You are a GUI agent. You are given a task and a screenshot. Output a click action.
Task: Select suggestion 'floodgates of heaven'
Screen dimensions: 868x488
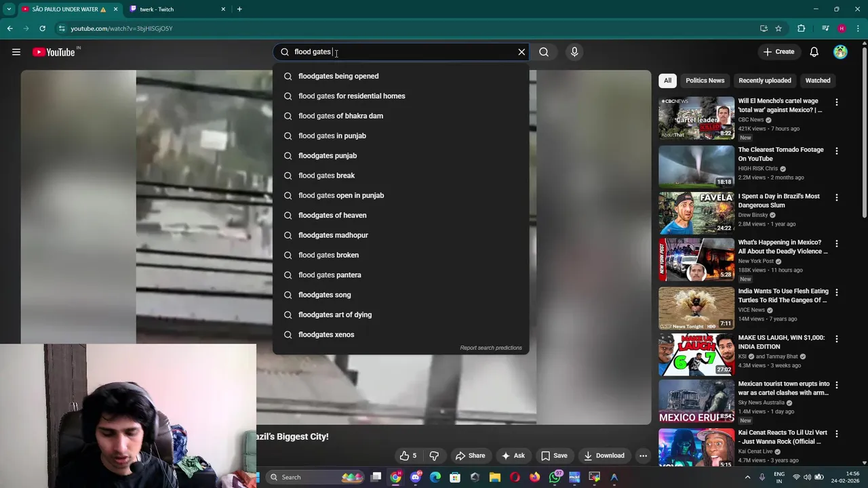401,215
